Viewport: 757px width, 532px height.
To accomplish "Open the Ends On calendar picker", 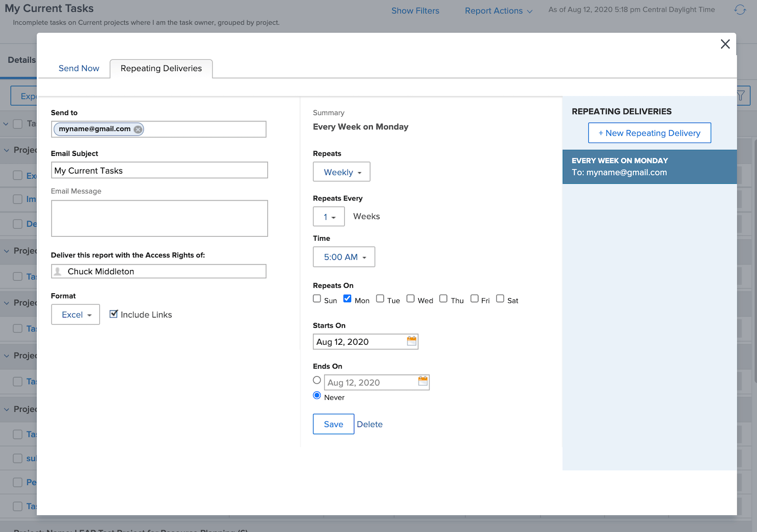I will click(422, 382).
